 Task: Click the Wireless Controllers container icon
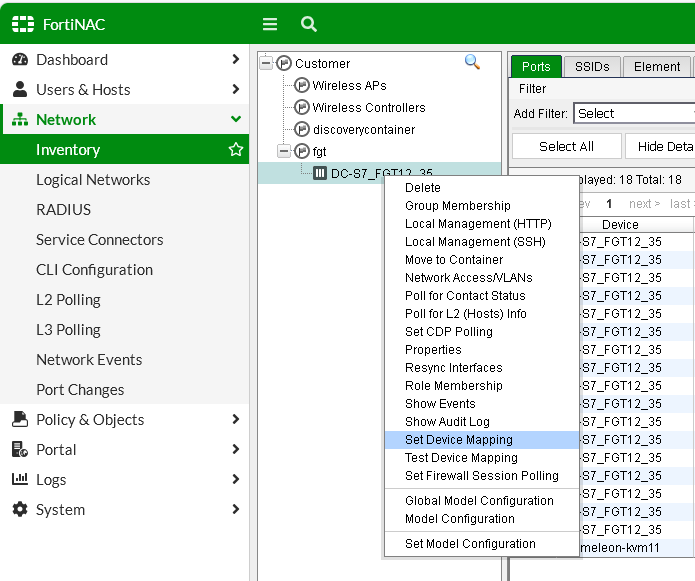[x=302, y=107]
